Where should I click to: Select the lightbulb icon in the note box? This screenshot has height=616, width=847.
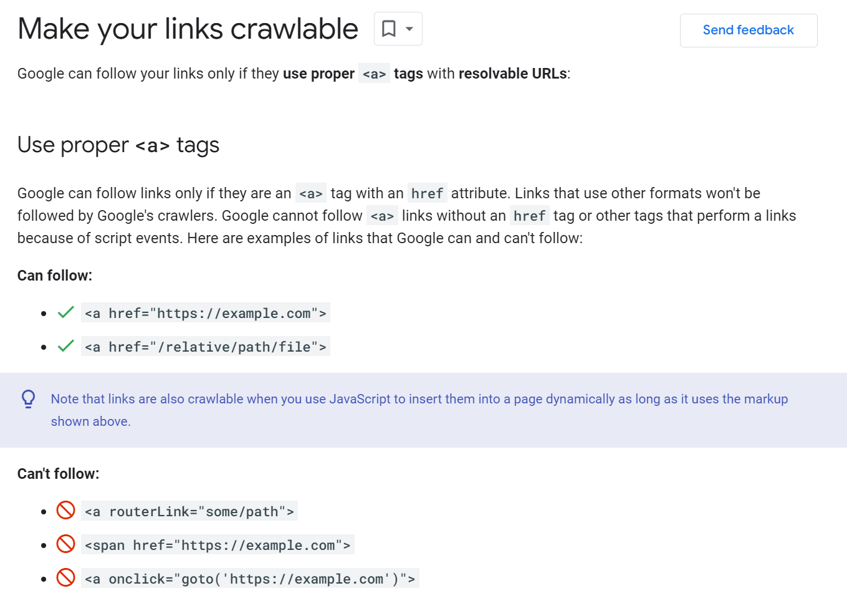pyautogui.click(x=27, y=399)
